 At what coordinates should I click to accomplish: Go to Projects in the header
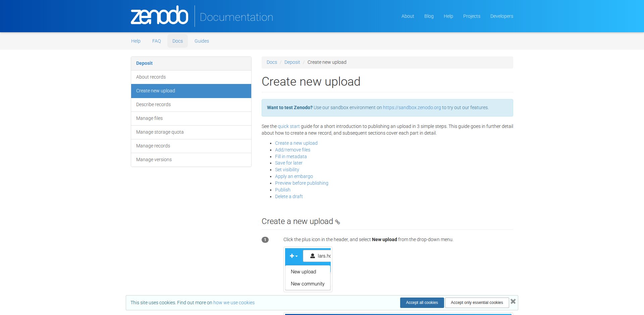pos(472,16)
